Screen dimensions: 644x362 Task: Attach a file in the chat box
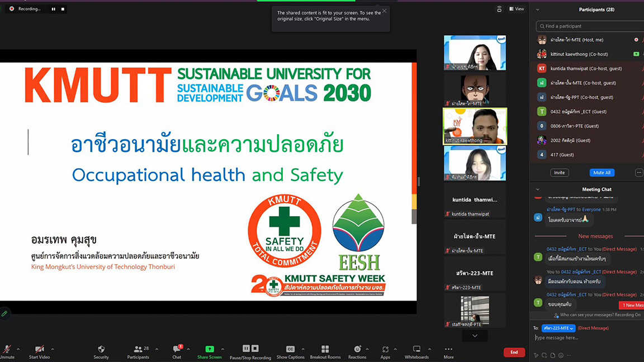(553, 355)
